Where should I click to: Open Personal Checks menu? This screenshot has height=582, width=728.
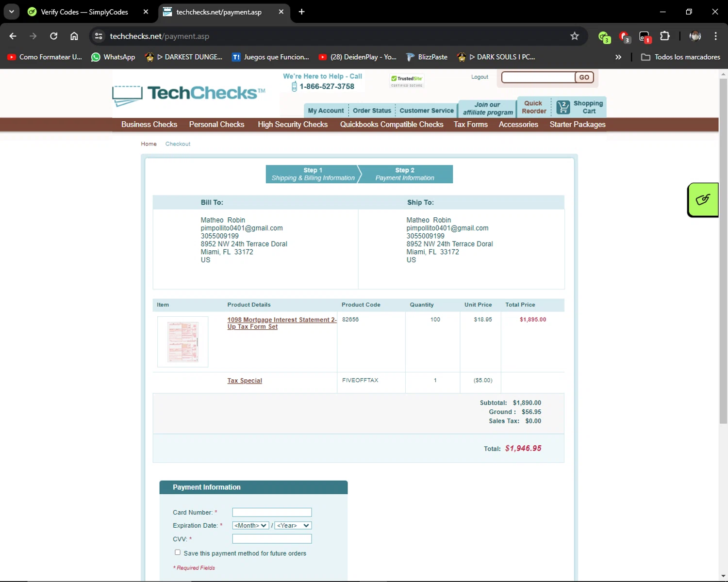click(x=216, y=125)
